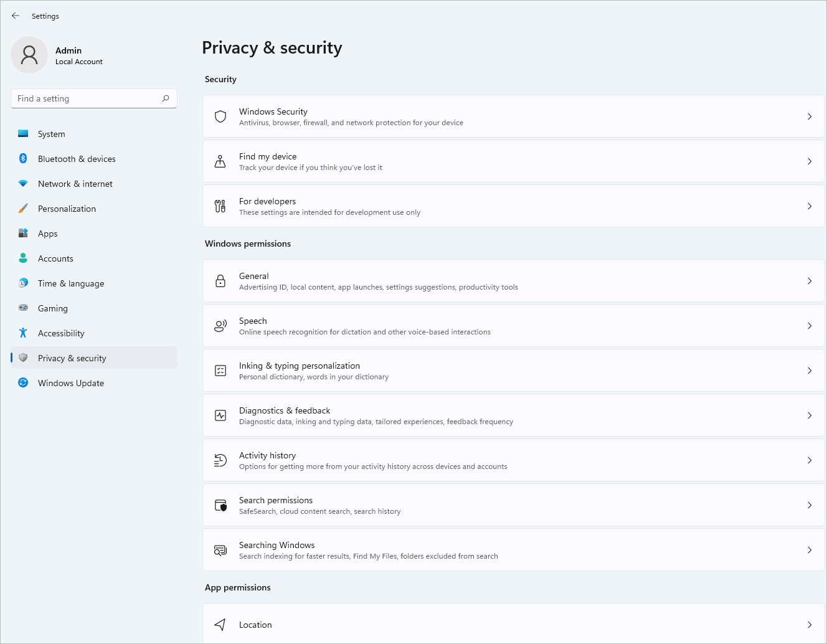Click the Admin user avatar icon

point(29,55)
